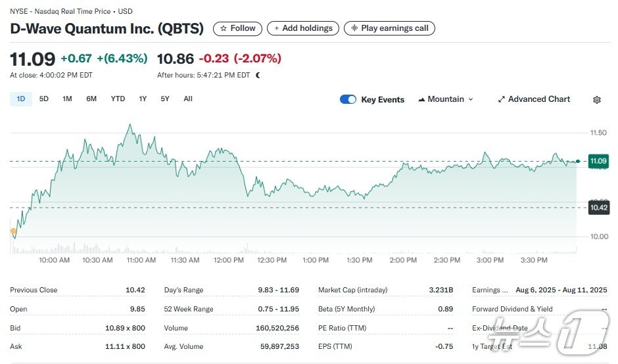The width and height of the screenshot is (618, 364).
Task: Click the after-hours moon icon
Action: click(x=258, y=75)
